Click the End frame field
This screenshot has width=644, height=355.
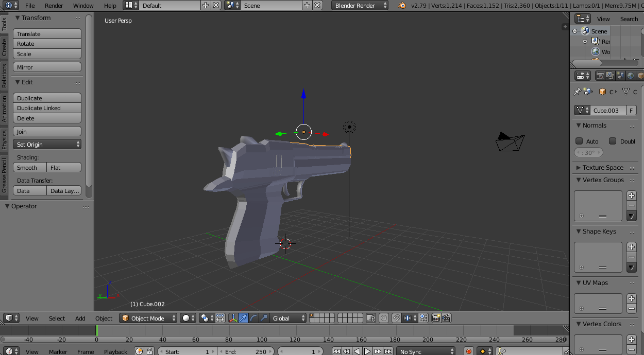(x=247, y=351)
